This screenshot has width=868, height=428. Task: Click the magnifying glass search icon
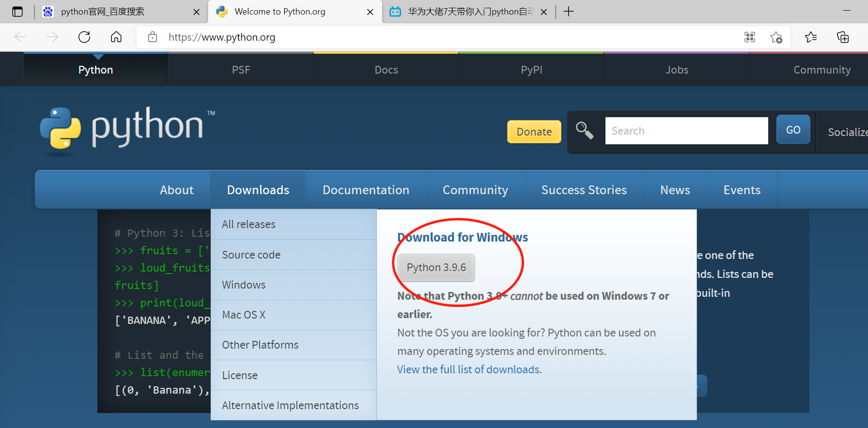coord(585,130)
